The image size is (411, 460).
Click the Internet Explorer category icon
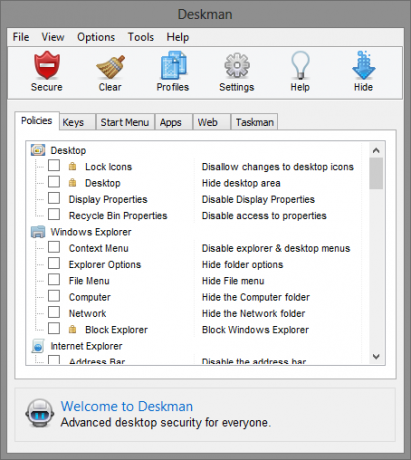pyautogui.click(x=38, y=346)
